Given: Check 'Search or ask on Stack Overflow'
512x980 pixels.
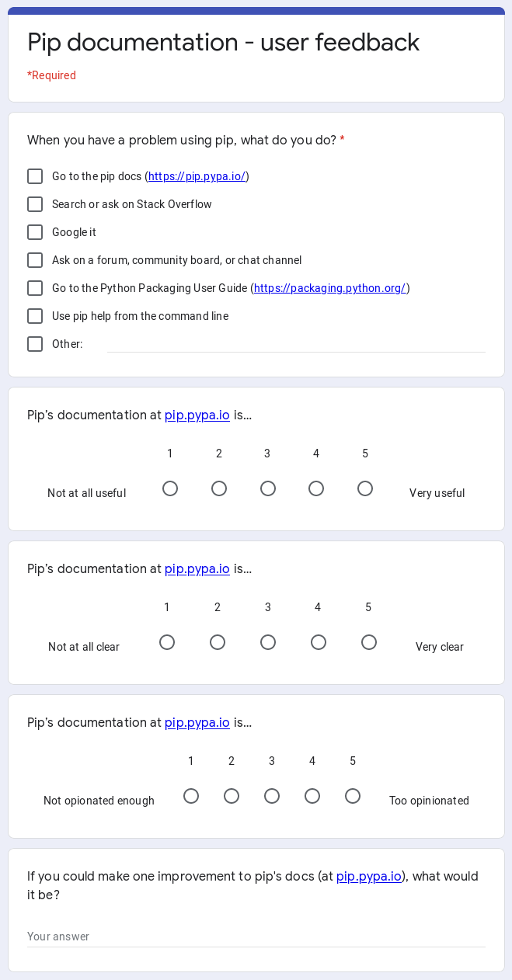Looking at the screenshot, I should [x=35, y=204].
